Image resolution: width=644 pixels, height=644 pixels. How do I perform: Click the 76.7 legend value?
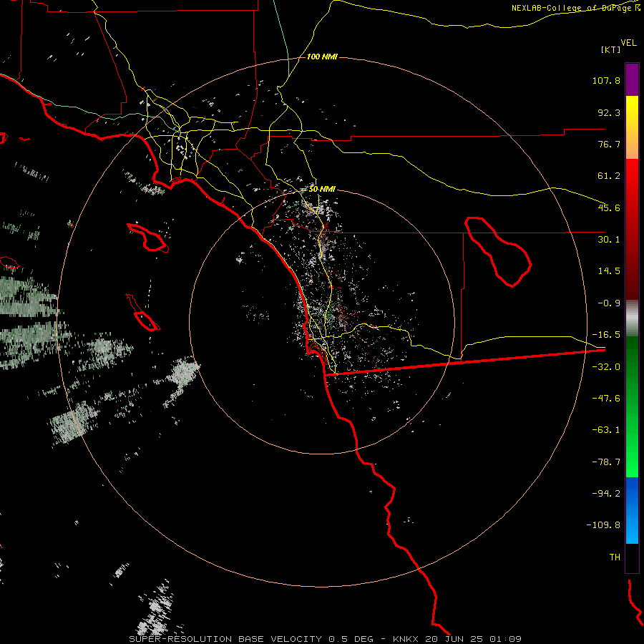(609, 144)
